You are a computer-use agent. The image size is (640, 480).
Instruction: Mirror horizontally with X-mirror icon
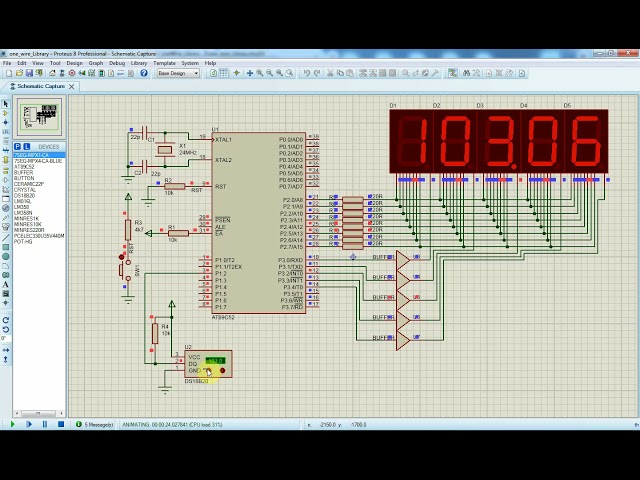[x=6, y=350]
